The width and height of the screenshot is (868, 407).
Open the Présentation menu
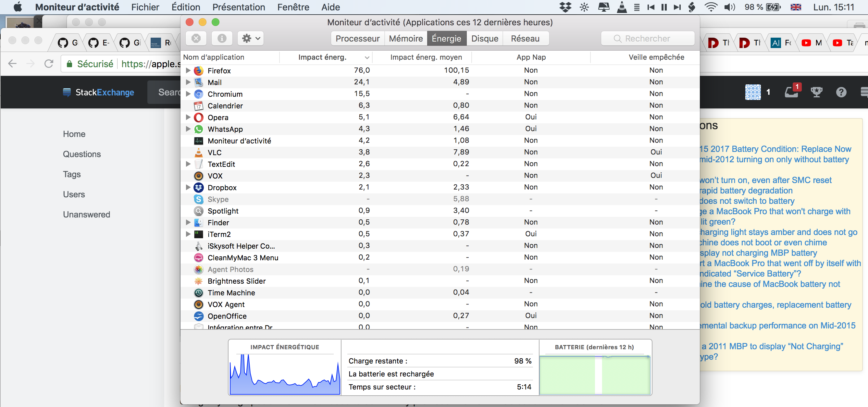tap(239, 7)
